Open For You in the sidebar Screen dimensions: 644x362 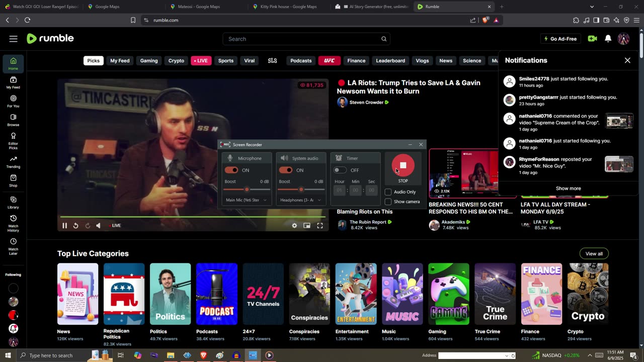(x=13, y=102)
